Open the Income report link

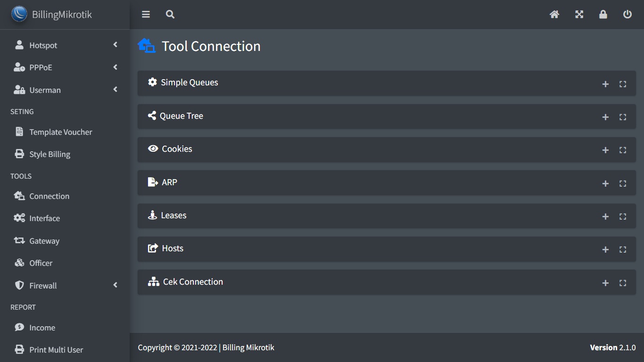tap(42, 328)
